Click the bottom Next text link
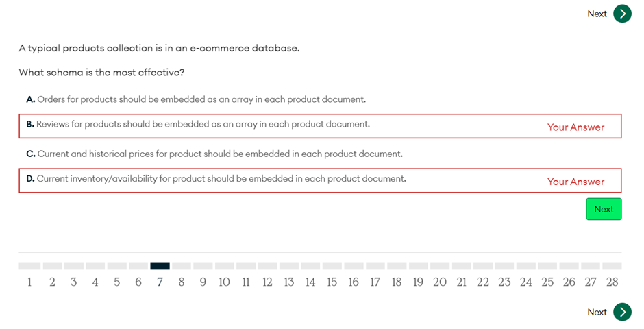This screenshot has width=644, height=329. click(x=597, y=312)
